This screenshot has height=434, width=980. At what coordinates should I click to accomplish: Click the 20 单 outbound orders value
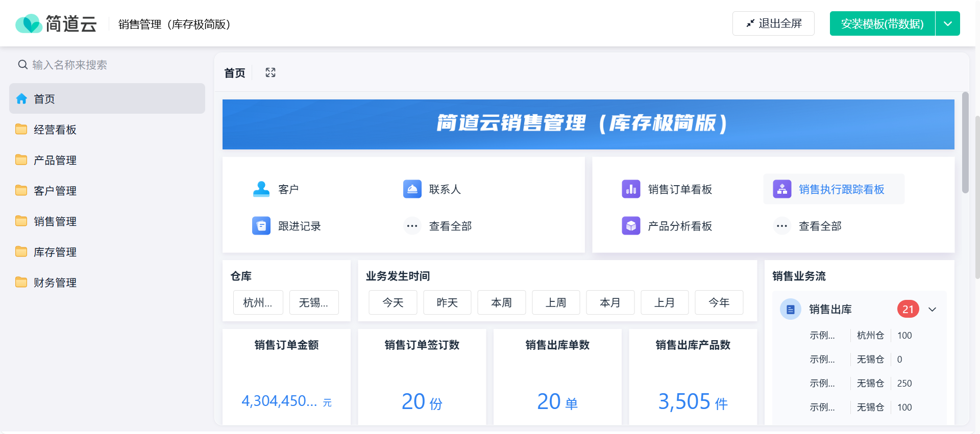tap(557, 402)
